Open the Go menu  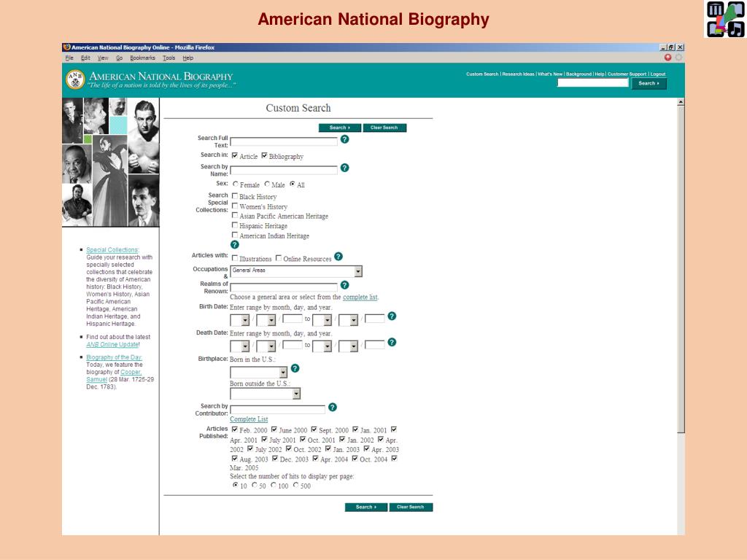tap(119, 58)
